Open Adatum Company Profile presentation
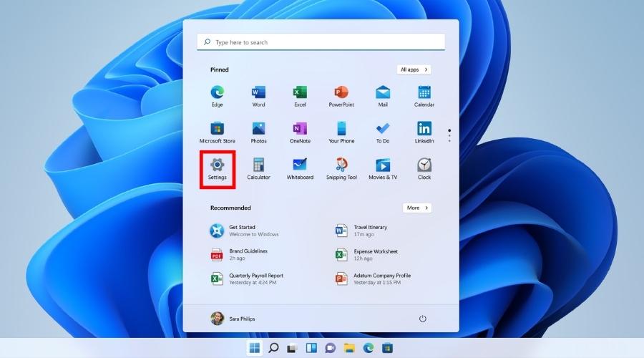 373,279
